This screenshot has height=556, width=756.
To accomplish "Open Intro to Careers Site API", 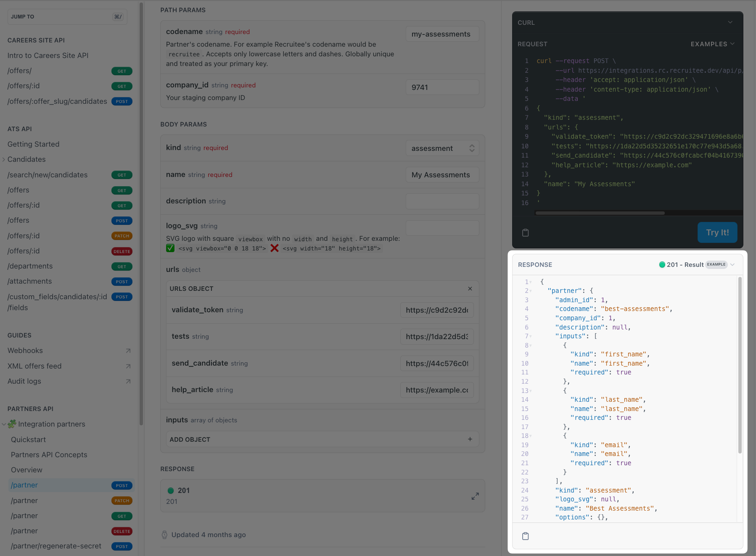I will click(x=48, y=55).
